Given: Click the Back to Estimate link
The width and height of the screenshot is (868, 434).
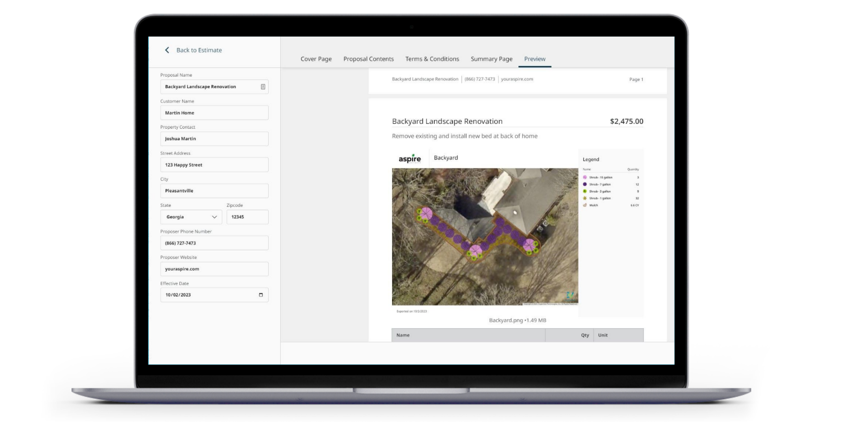Looking at the screenshot, I should click(x=199, y=50).
